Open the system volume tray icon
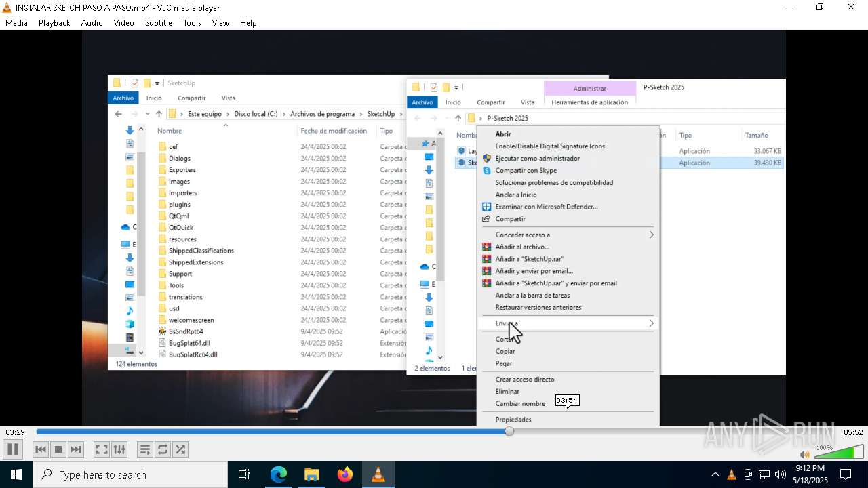Viewport: 868px width, 488px height. (x=781, y=474)
